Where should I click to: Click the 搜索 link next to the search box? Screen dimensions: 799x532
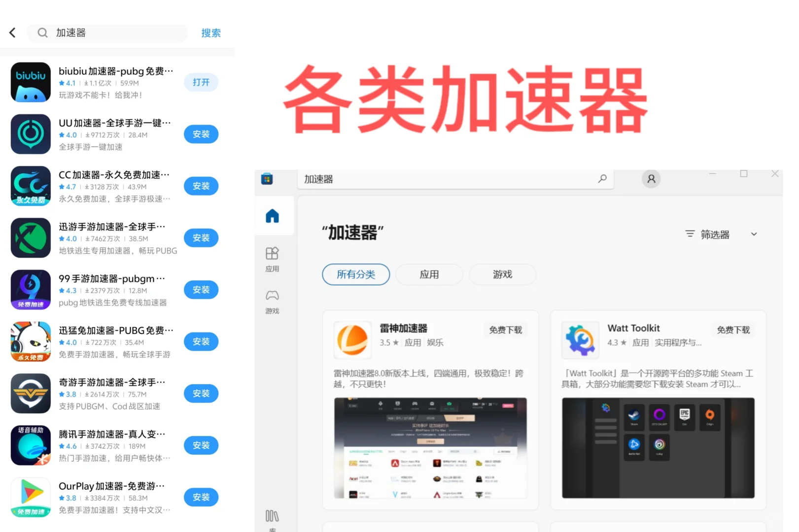[x=211, y=33]
